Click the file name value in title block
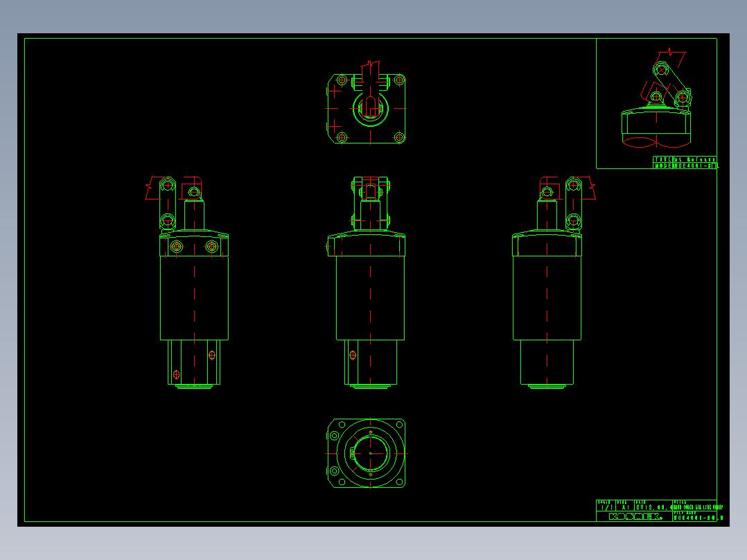 698,518
